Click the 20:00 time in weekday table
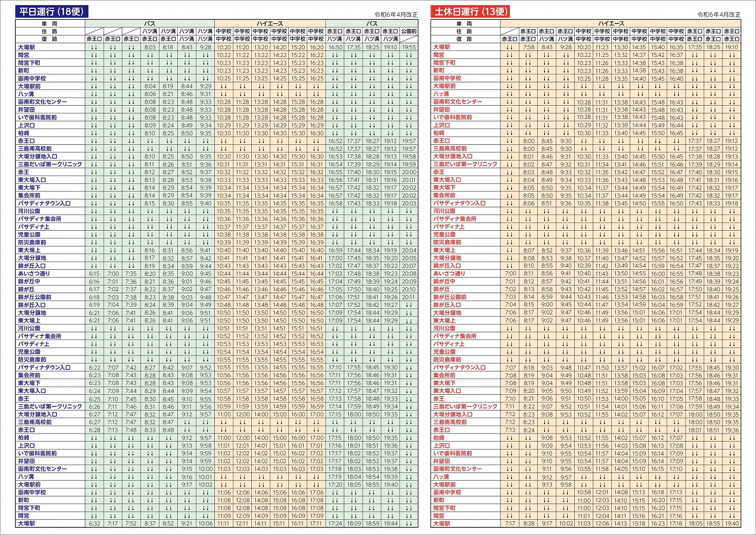Screen dimensions: 756x535 409,172
